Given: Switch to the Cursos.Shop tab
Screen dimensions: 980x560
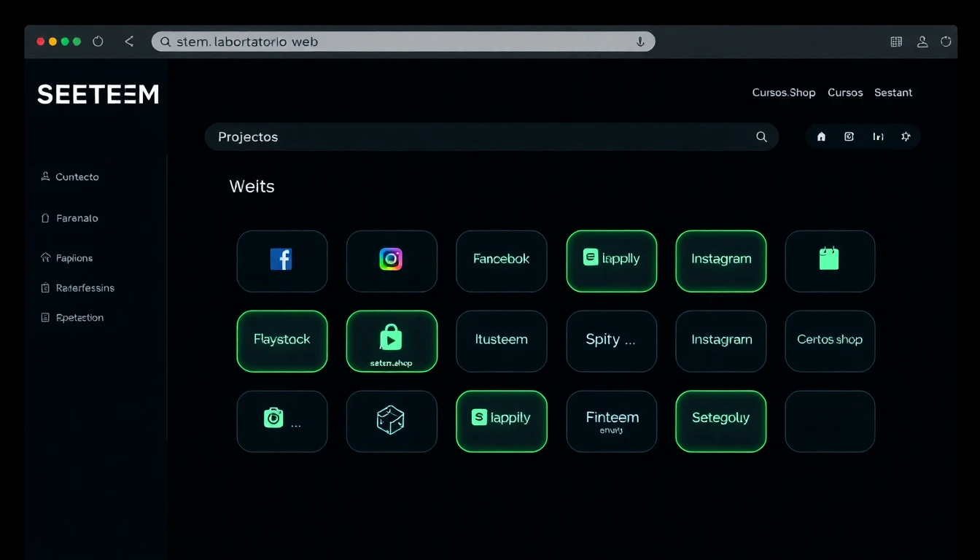Looking at the screenshot, I should pyautogui.click(x=784, y=92).
